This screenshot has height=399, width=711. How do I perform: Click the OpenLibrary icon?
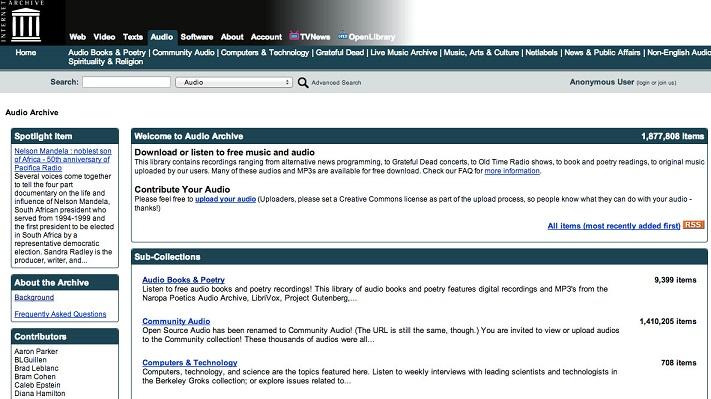[x=343, y=36]
